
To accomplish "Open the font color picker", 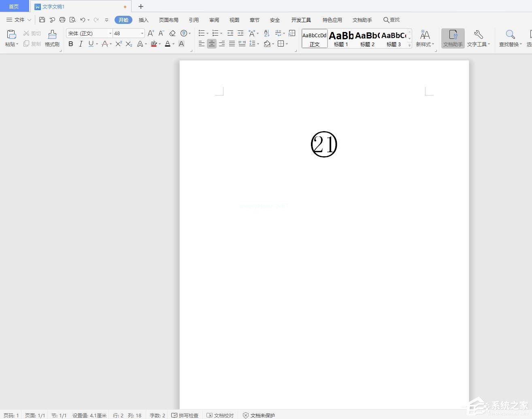I will (168, 44).
